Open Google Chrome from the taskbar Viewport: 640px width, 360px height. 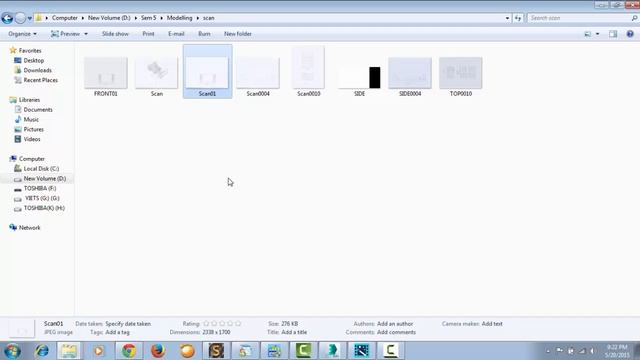(x=129, y=351)
